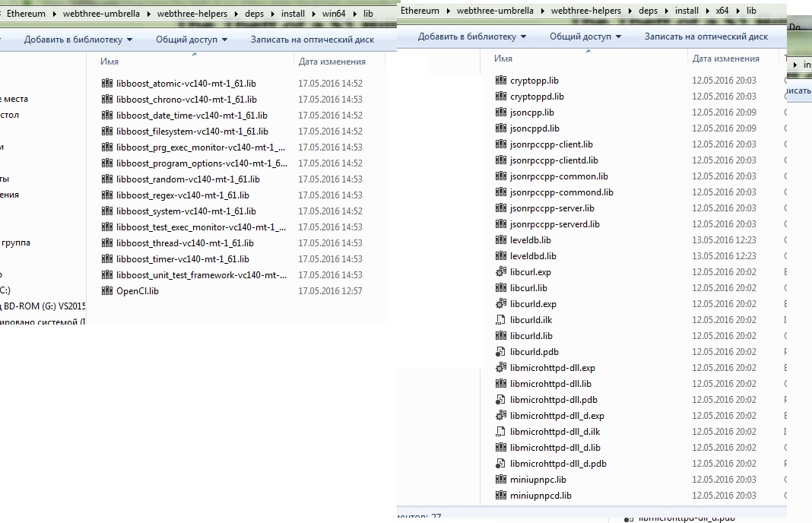Click the libboost_chrono lib file icon

point(107,99)
